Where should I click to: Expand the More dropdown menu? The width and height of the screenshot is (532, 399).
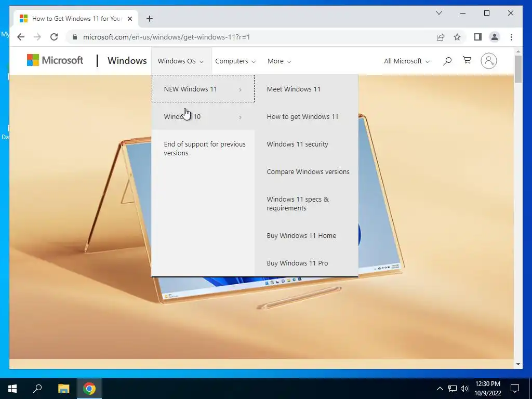click(x=279, y=61)
